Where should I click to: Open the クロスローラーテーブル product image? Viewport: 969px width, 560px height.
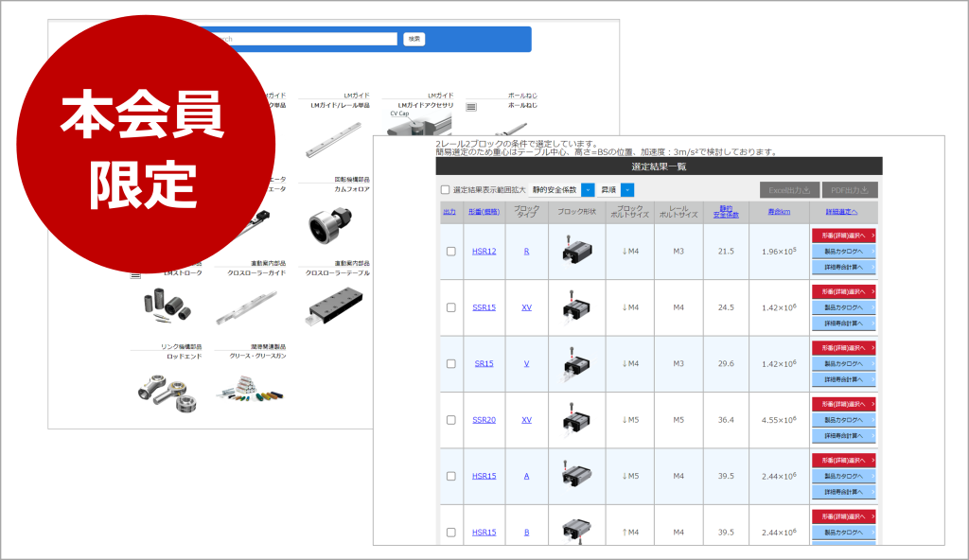tap(334, 307)
